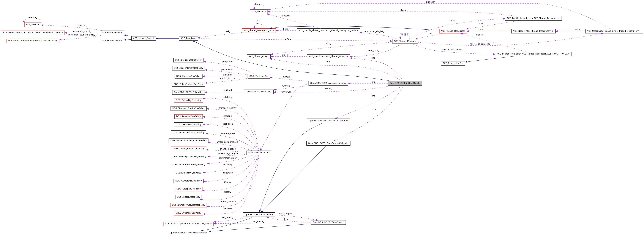Viewport: 644px width, 236px height.
Task: Click the 'zero_cond_' edge label
Action: coord(374,51)
